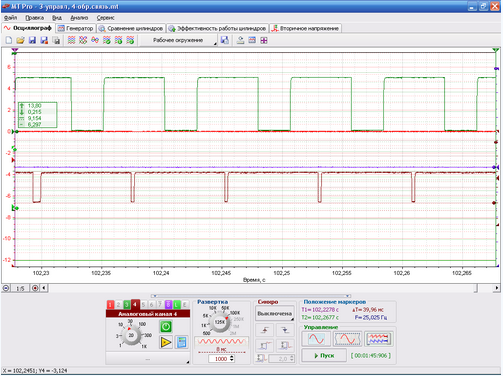
Task: Open the Рабочее окружение dropdown
Action: click(178, 40)
